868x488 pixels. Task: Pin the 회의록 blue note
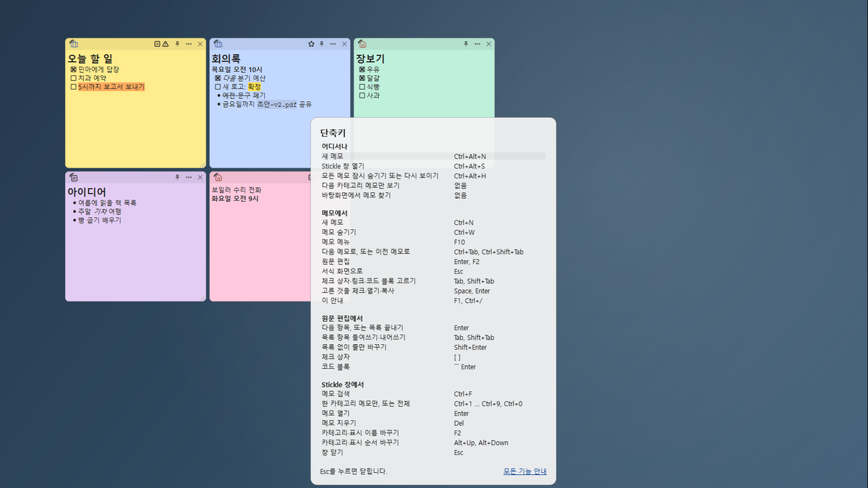point(322,44)
